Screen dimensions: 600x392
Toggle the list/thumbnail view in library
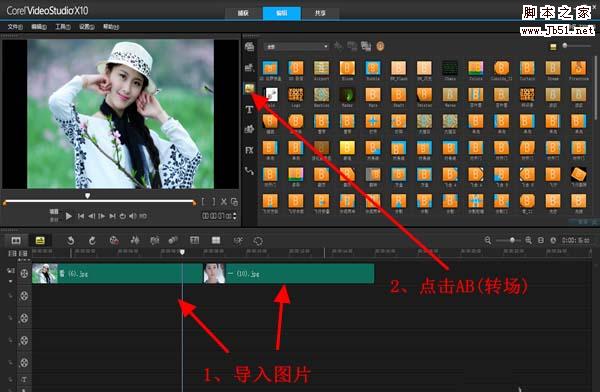pyautogui.click(x=553, y=46)
